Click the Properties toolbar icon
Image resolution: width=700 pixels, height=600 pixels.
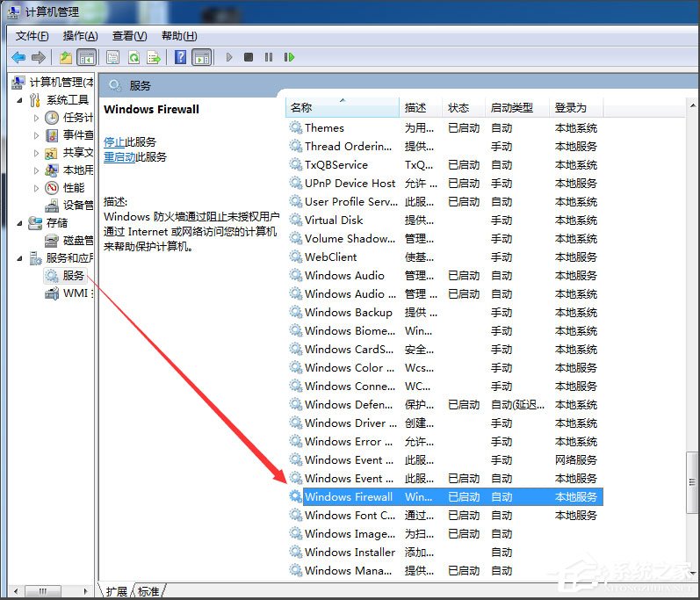coord(112,57)
